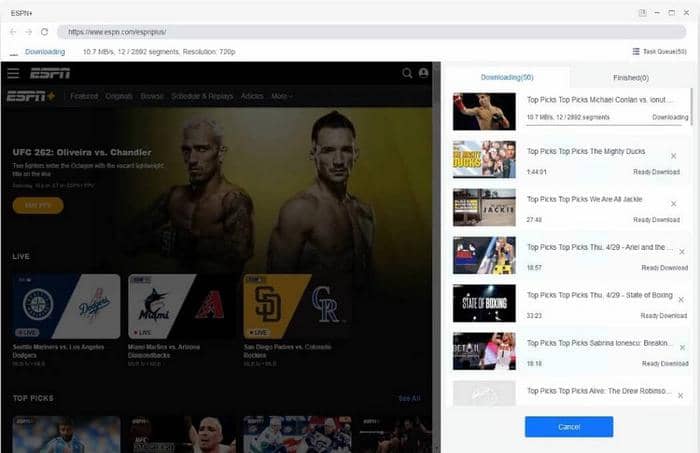Open the Padres vs. Rockies live game card
The width and height of the screenshot is (700, 453).
pos(297,306)
